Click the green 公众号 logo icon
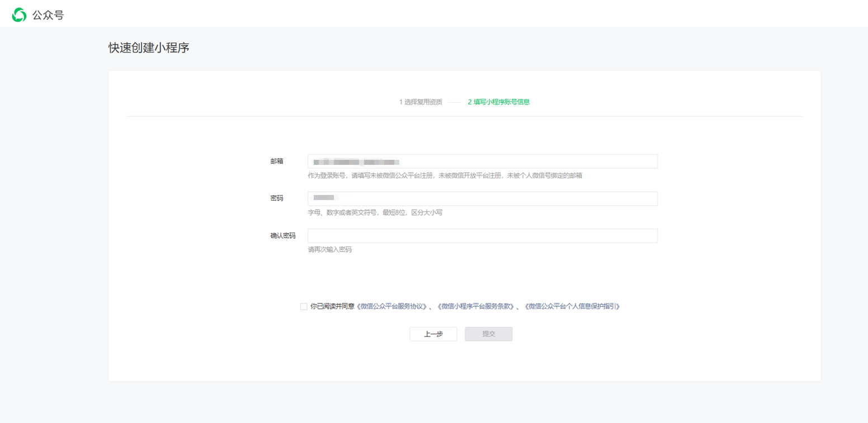 coord(19,15)
